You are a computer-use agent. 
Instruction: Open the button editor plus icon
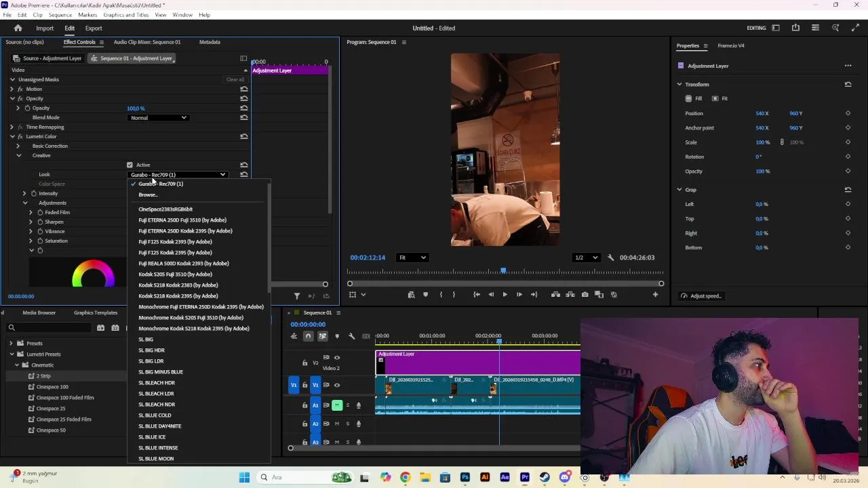pos(655,295)
